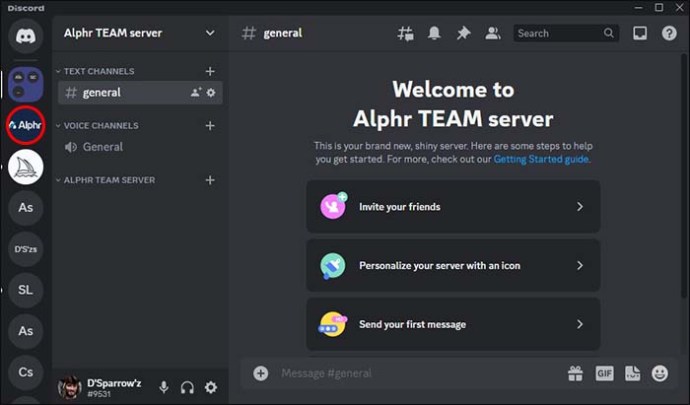Select the #general text channel
The width and height of the screenshot is (690, 405).
(x=101, y=93)
